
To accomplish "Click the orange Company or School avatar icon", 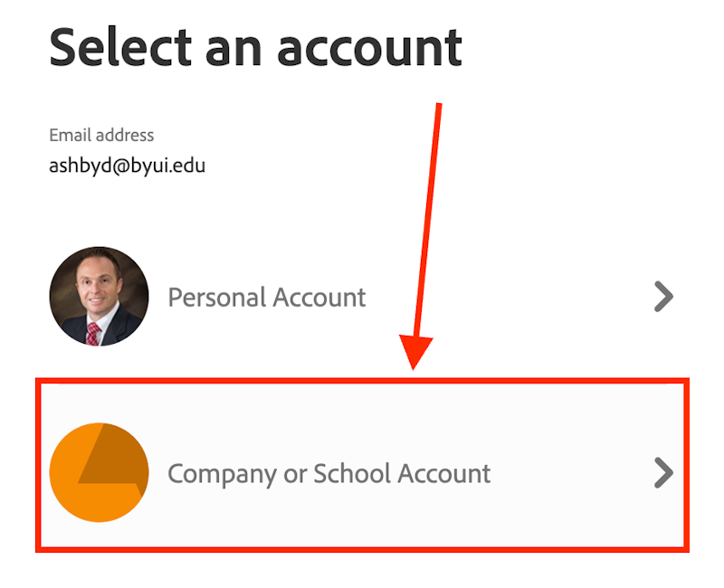I will (x=99, y=472).
